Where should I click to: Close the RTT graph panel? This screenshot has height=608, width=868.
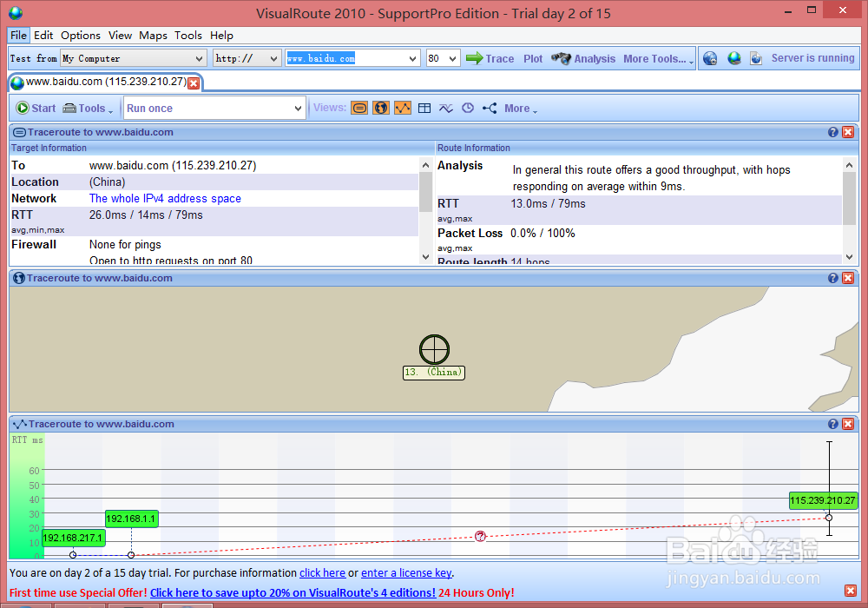(847, 424)
